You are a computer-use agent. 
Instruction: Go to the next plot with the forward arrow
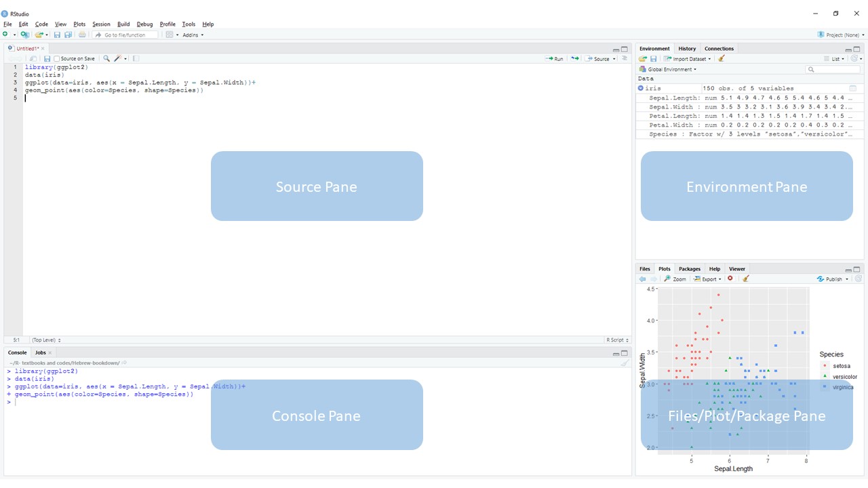654,279
